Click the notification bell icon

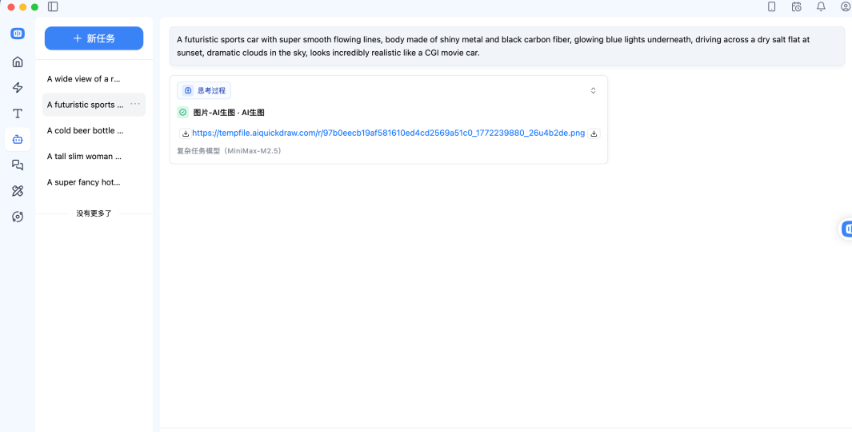[x=820, y=7]
